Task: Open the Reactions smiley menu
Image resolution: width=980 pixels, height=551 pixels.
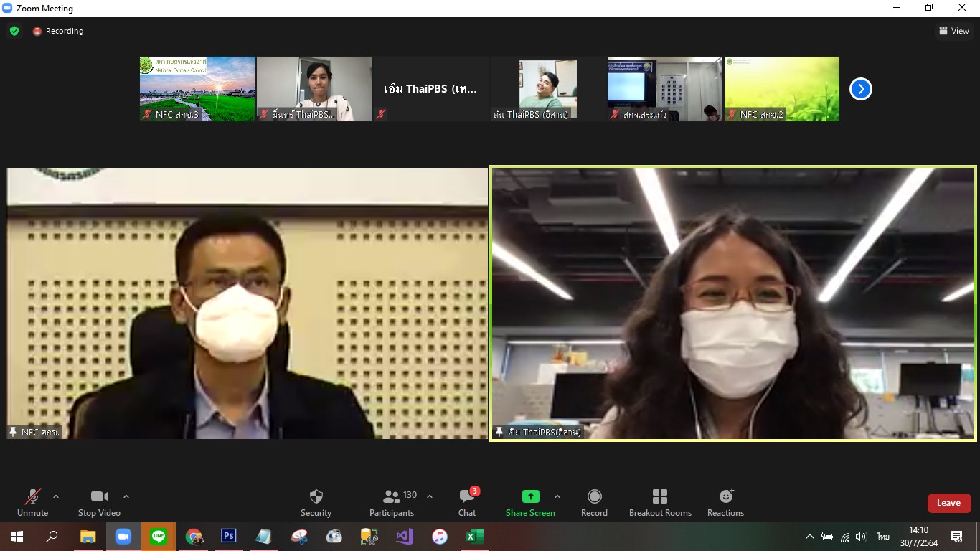Action: 726,503
